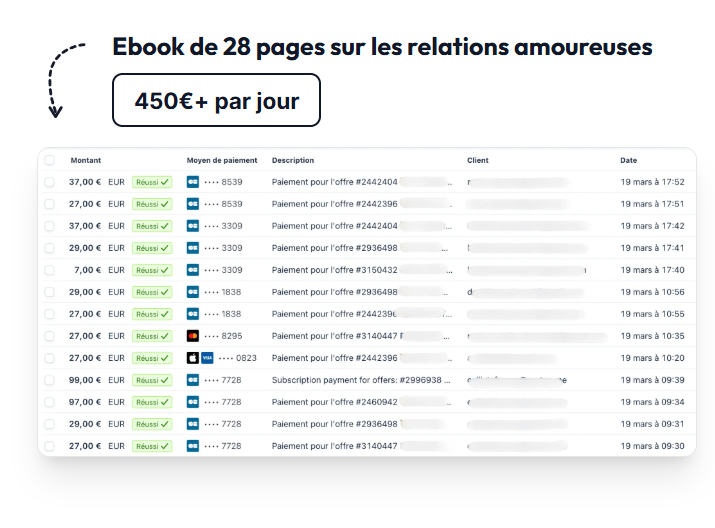Click the Visa card icon on the 0823 row
Image resolution: width=715 pixels, height=528 pixels.
207,358
